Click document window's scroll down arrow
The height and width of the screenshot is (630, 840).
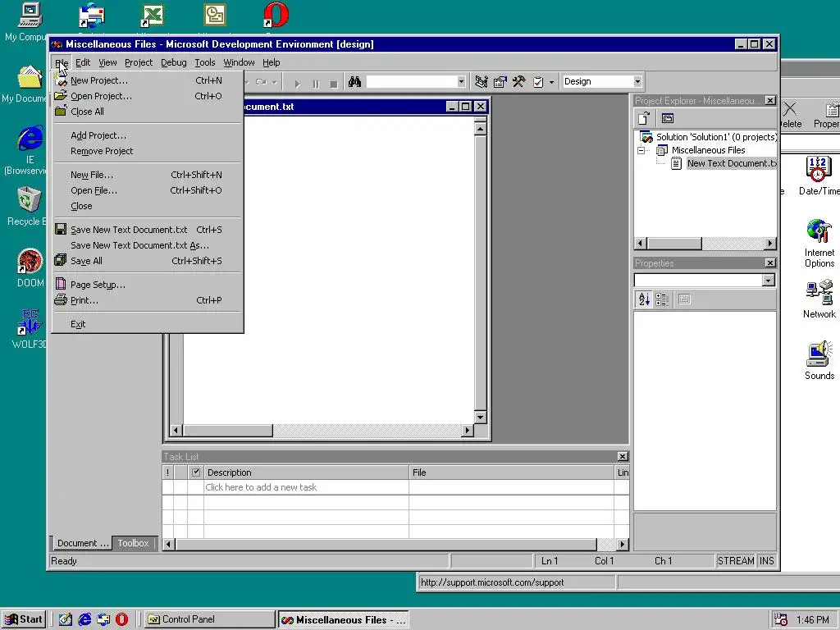coord(480,417)
